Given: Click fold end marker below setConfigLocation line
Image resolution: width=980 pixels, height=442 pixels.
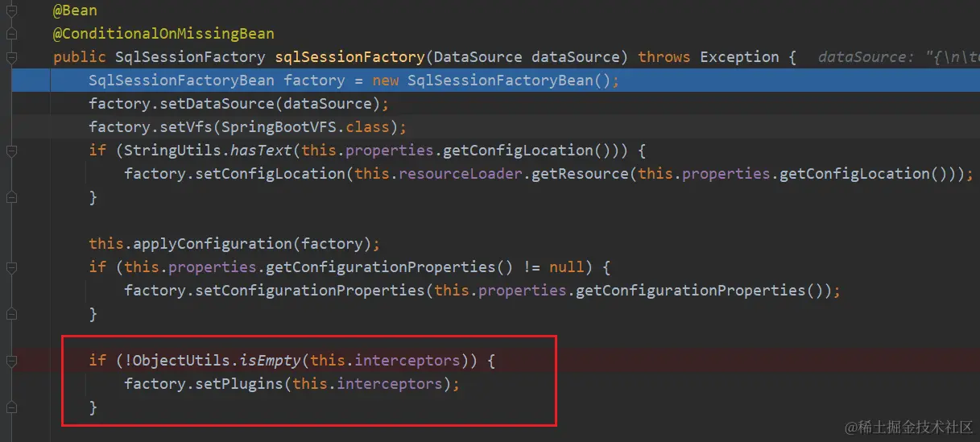Looking at the screenshot, I should click(10, 197).
